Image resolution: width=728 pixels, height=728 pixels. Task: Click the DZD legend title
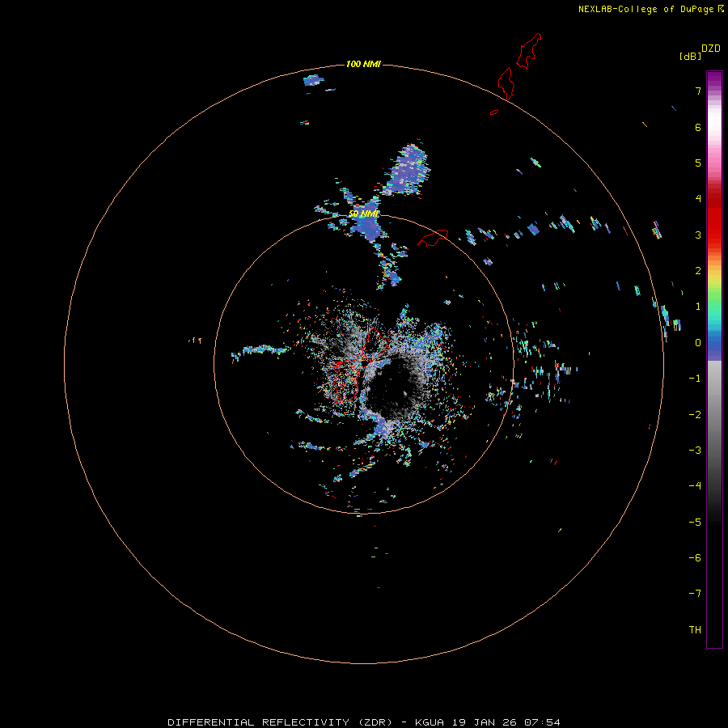(x=711, y=49)
